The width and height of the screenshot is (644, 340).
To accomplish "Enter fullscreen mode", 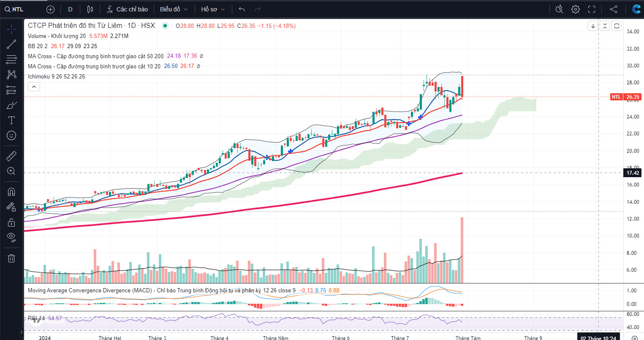I will click(592, 9).
